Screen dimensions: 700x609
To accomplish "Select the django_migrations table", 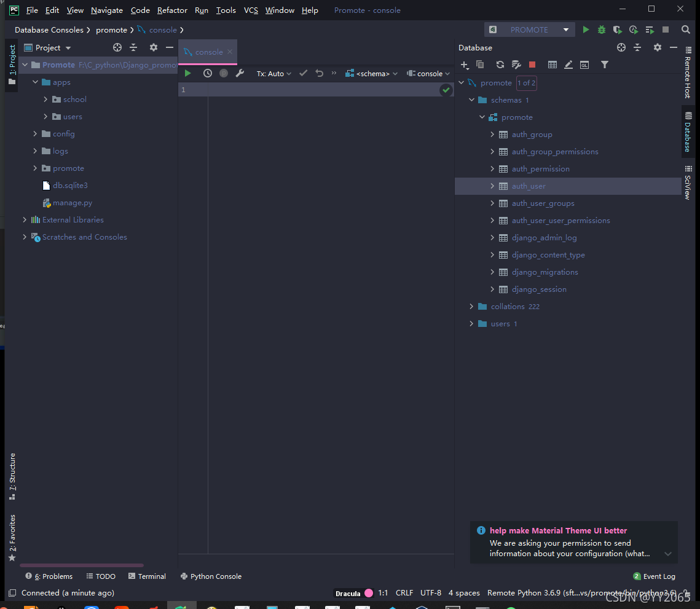I will pos(545,272).
